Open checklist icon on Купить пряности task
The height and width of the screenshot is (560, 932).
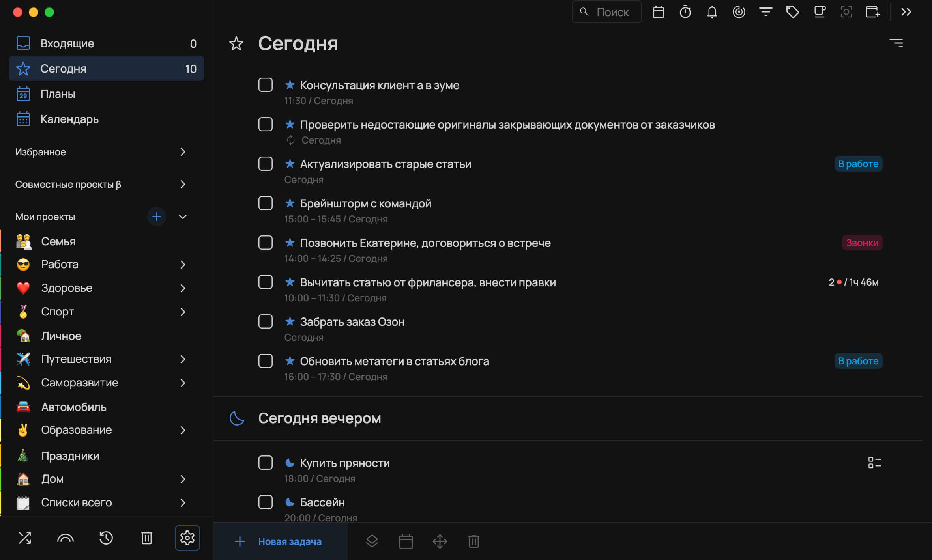click(x=874, y=463)
